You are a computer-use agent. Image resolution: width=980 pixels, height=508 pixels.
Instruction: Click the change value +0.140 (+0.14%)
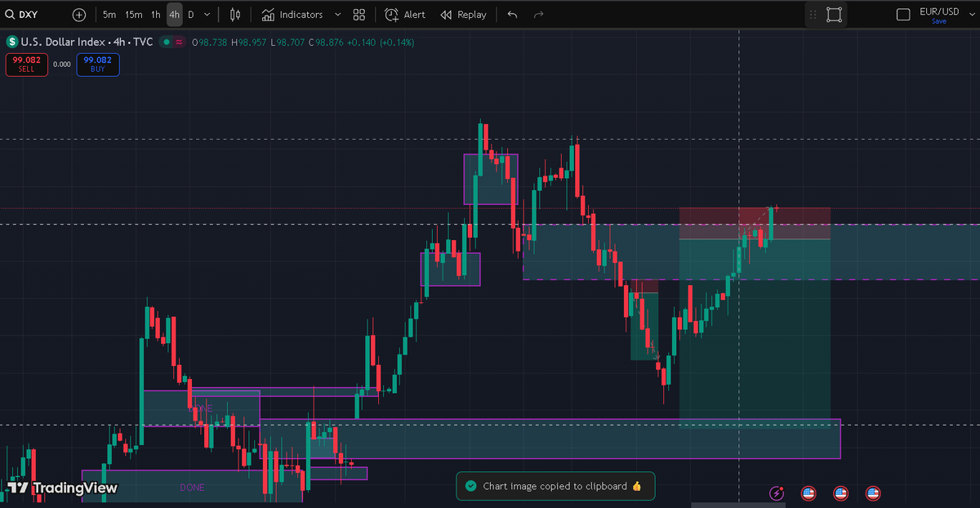(x=381, y=42)
